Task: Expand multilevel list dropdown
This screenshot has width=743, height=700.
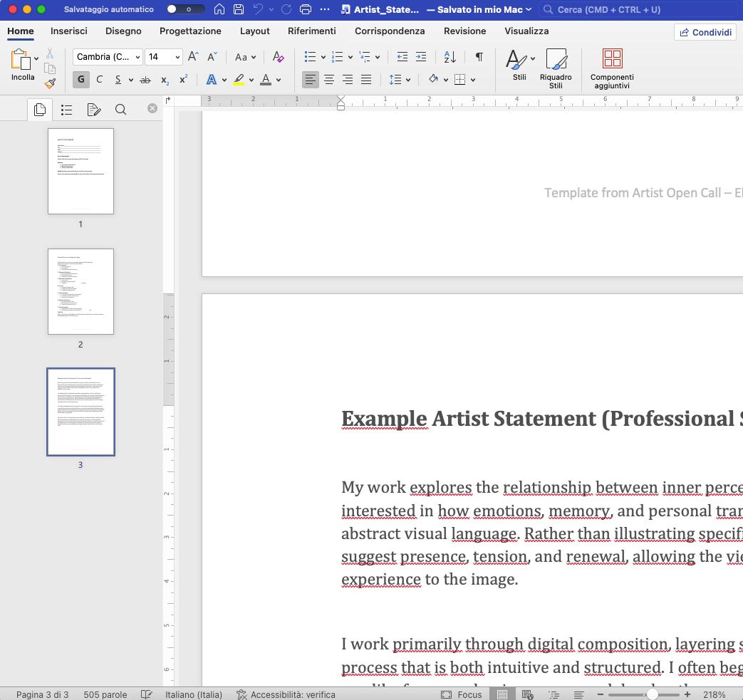Action: [x=377, y=57]
